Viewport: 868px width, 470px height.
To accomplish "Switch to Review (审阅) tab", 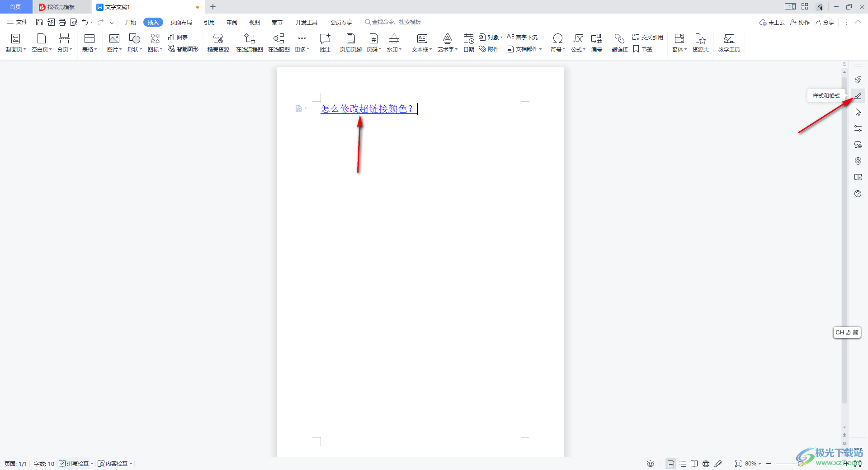I will click(232, 22).
